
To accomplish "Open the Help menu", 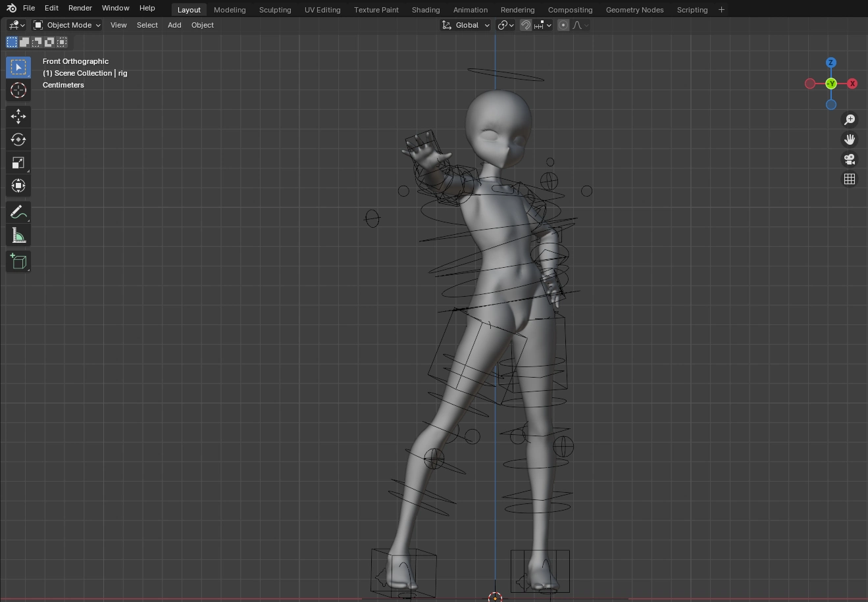I will 147,8.
